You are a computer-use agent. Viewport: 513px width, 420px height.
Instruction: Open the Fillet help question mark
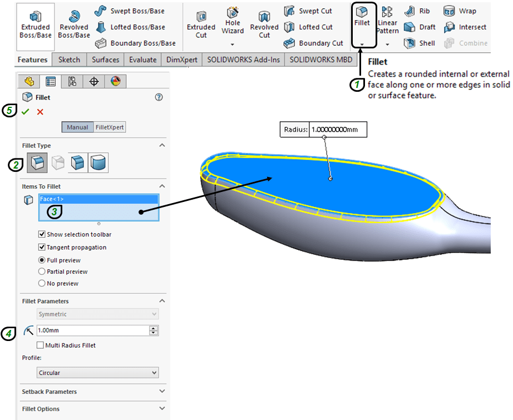pyautogui.click(x=159, y=97)
